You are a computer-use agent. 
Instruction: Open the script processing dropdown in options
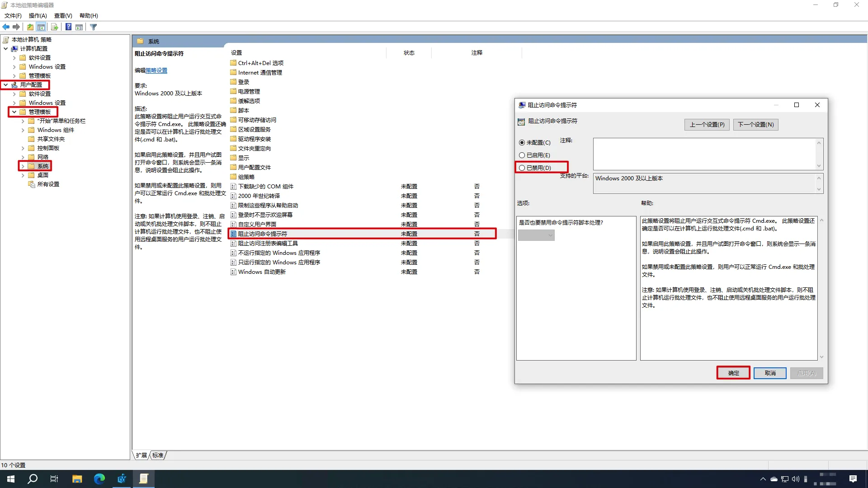click(x=536, y=235)
